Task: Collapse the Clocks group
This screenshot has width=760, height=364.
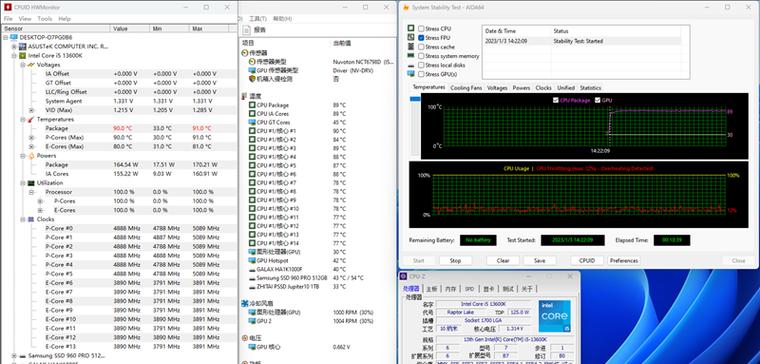Action: pos(23,220)
